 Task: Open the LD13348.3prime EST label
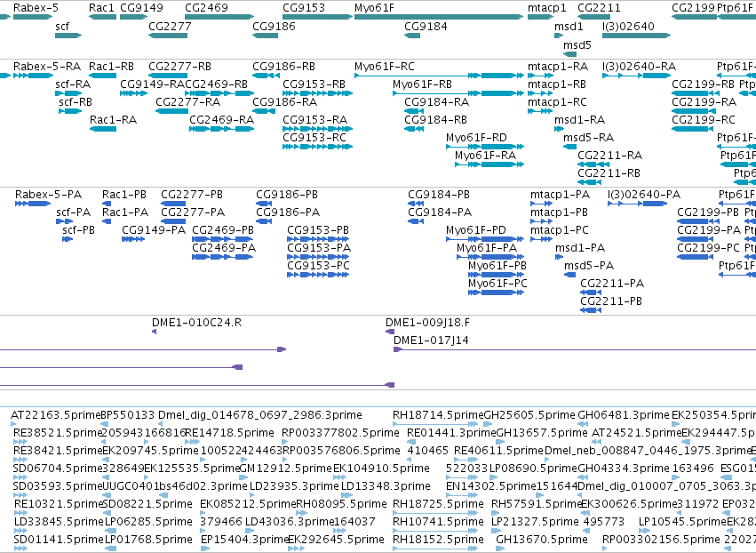point(386,486)
